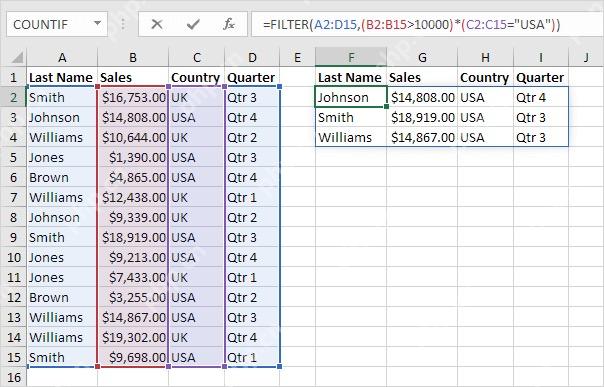Screen dimensions: 604x387
Task: Select 'Qtr 1' in cell D7
Action: 252,198
